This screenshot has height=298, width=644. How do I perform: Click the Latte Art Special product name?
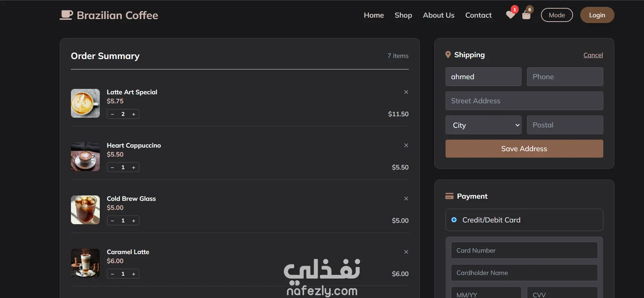[132, 92]
